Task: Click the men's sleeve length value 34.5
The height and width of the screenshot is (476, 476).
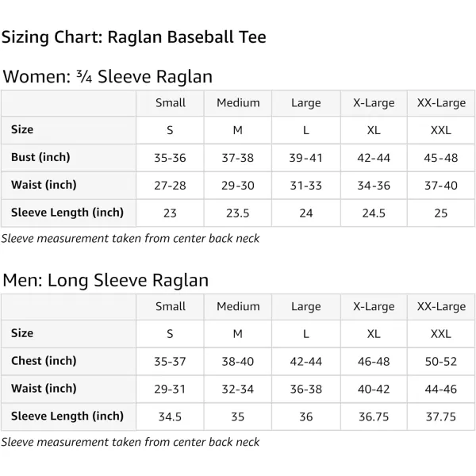Action: (x=170, y=417)
